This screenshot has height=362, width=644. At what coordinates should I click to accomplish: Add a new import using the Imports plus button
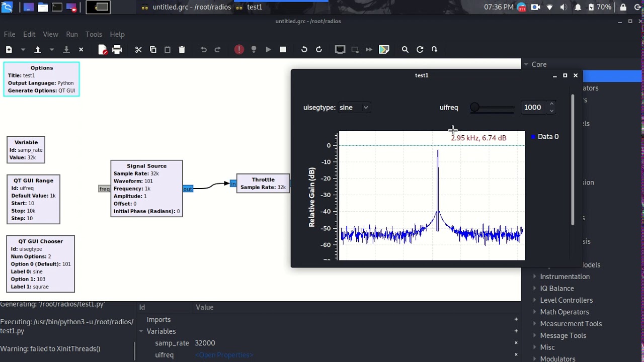click(x=516, y=319)
